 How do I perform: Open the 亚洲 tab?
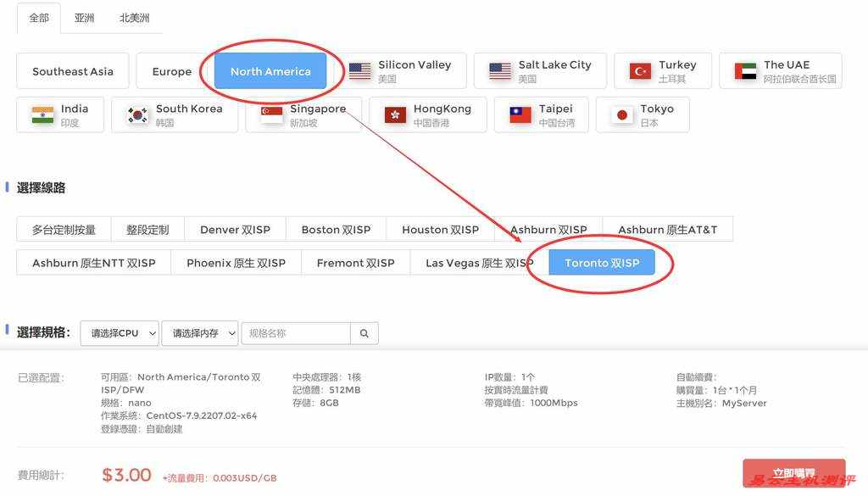84,19
